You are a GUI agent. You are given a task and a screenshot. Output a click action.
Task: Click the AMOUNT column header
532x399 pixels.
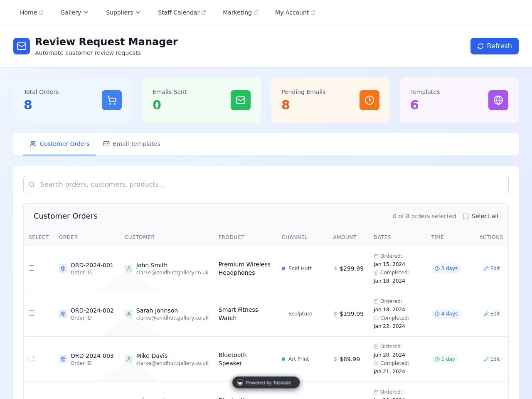(345, 237)
